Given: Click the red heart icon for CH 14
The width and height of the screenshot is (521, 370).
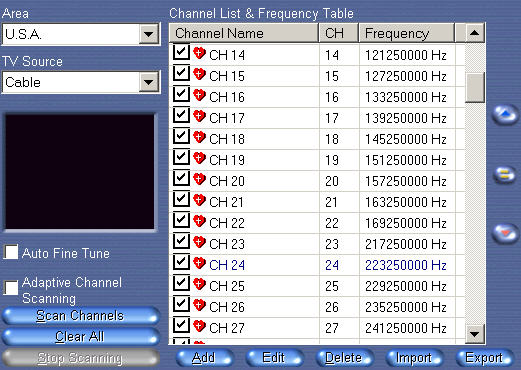Looking at the screenshot, I should coord(199,53).
